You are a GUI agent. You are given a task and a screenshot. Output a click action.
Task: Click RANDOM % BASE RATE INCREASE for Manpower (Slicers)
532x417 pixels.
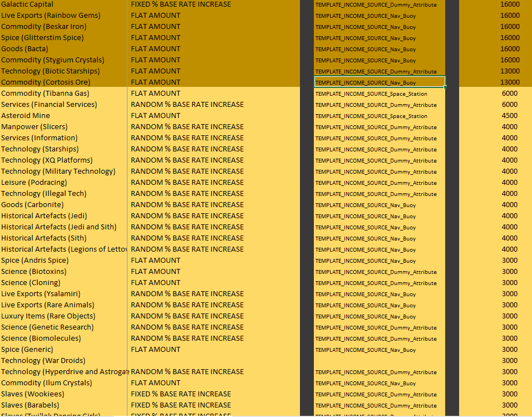(188, 127)
